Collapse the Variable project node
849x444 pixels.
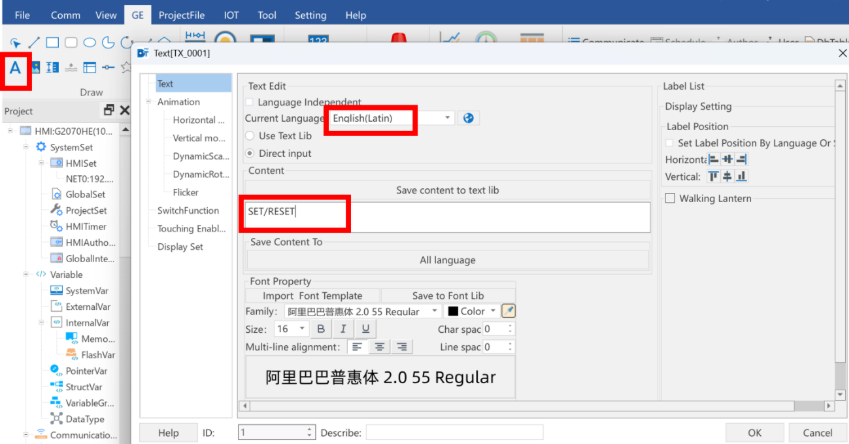tap(25, 274)
